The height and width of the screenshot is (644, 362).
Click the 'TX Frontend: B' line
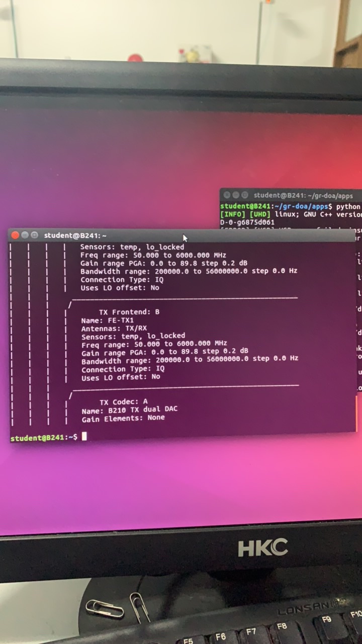[x=129, y=312]
